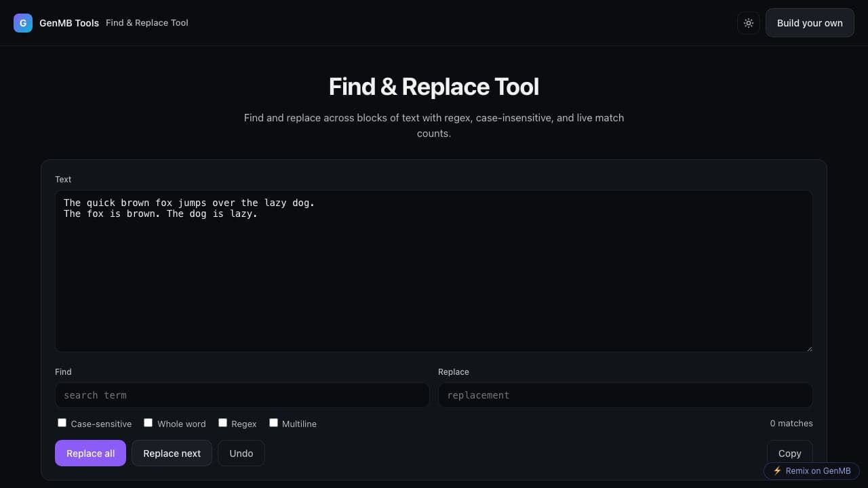Click the Replace next button
Viewport: 868px width, 488px height.
172,453
